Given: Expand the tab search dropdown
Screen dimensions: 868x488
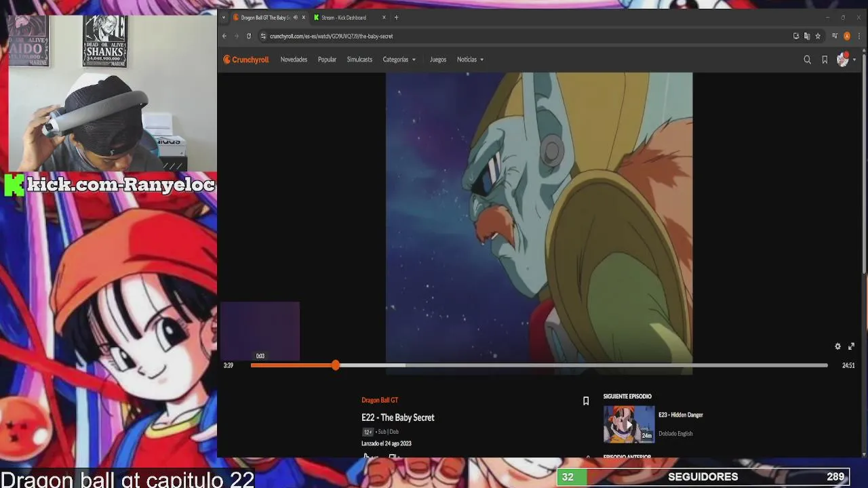Looking at the screenshot, I should 224,18.
